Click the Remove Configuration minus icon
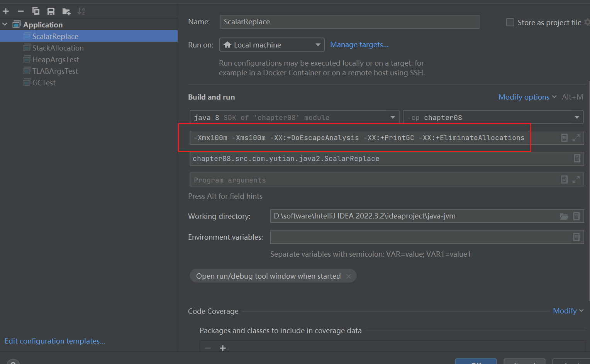 click(21, 11)
